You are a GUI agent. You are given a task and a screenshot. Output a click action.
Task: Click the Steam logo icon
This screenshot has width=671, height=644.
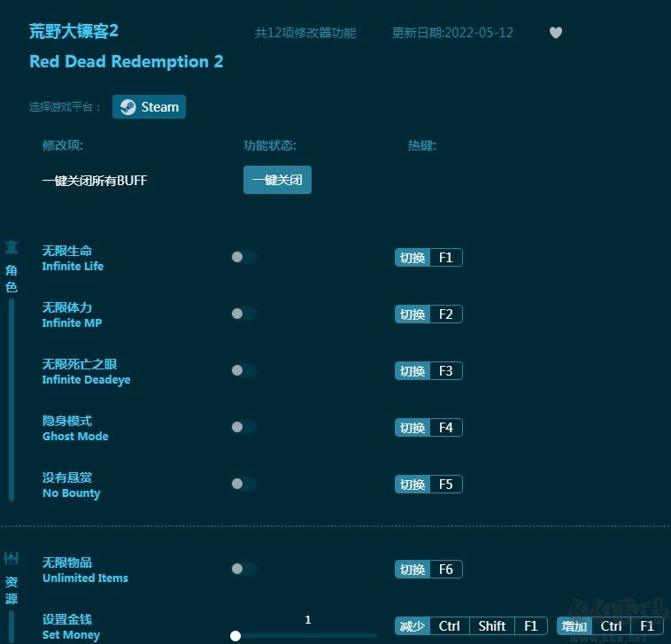coord(127,107)
